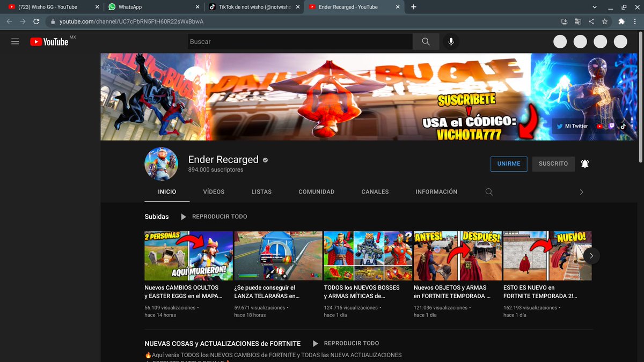
Task: View site info via the padlock icon
Action: [x=53, y=21]
